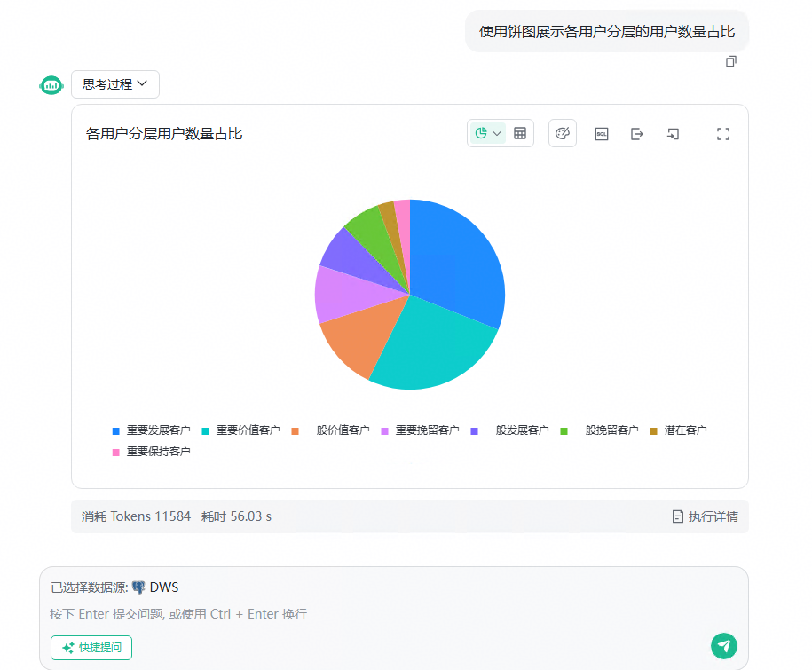Viewport: 812px width, 670px height.
Task: Open 执行详情 execution details
Action: pos(706,516)
